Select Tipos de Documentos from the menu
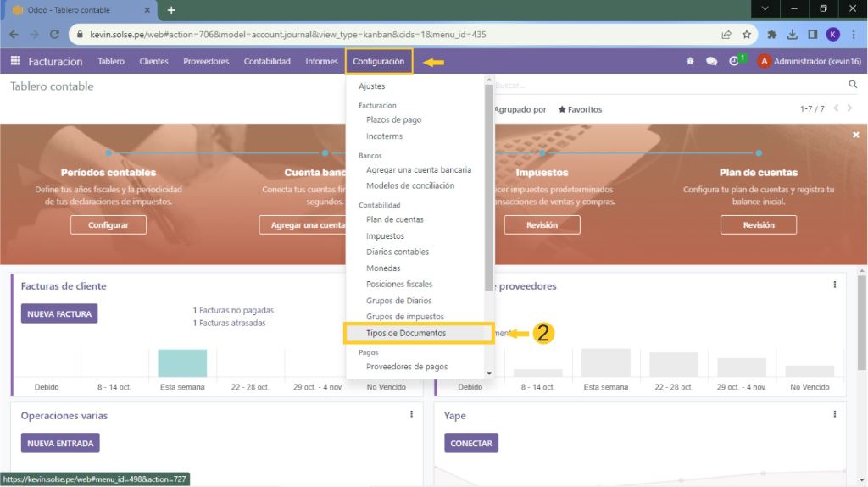The width and height of the screenshot is (868, 487). tap(406, 334)
